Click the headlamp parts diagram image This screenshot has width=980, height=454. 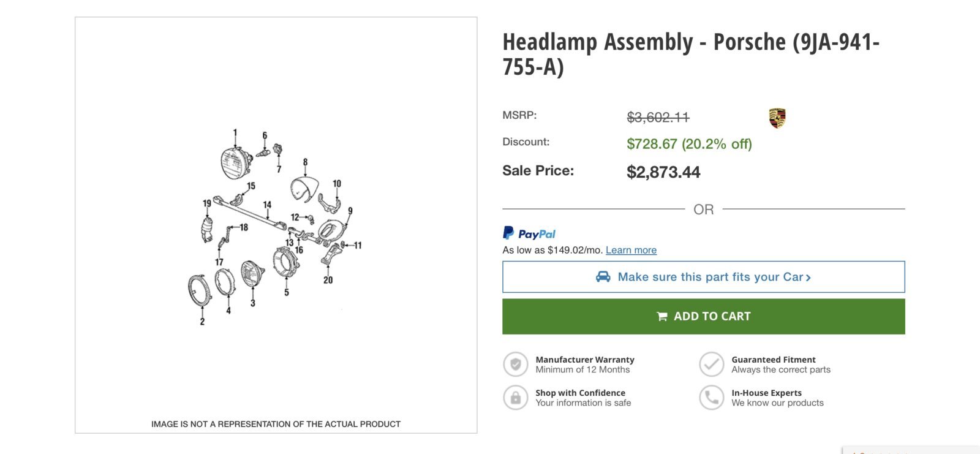tap(275, 228)
